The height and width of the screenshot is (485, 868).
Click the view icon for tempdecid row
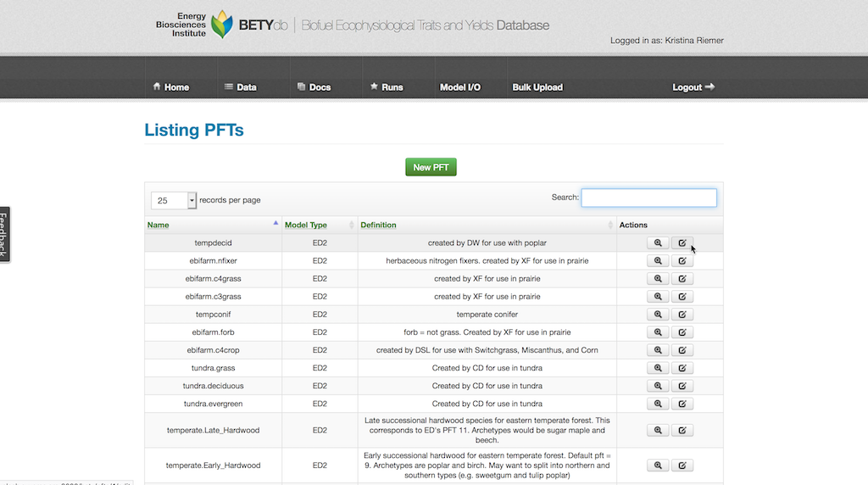click(658, 242)
